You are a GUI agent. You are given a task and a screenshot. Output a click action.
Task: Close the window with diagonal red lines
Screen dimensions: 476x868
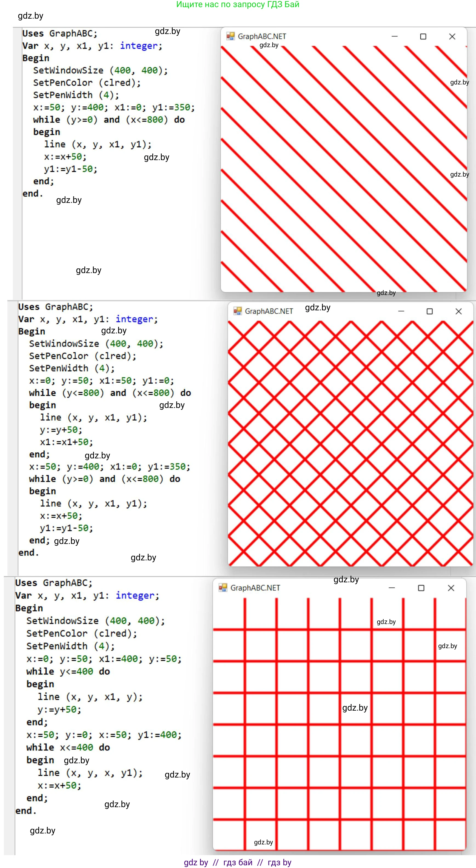coord(452,36)
